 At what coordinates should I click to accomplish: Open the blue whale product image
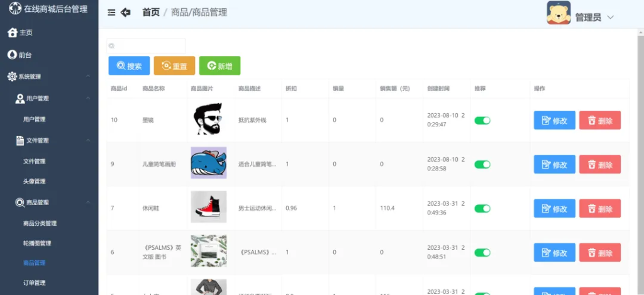point(209,163)
